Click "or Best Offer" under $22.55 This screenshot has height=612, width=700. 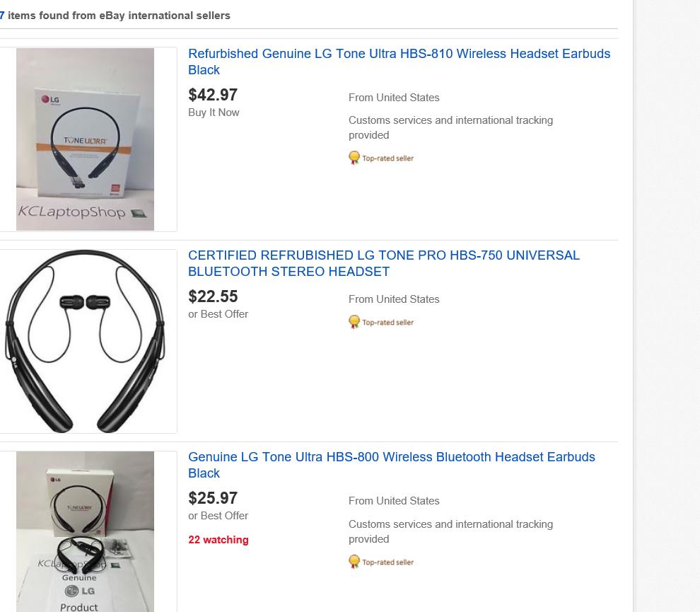[x=218, y=314]
